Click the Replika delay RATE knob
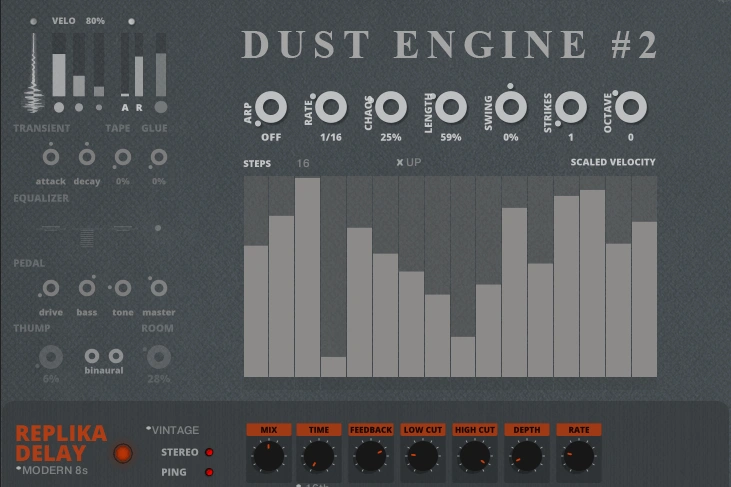This screenshot has width=731, height=487. (x=579, y=456)
